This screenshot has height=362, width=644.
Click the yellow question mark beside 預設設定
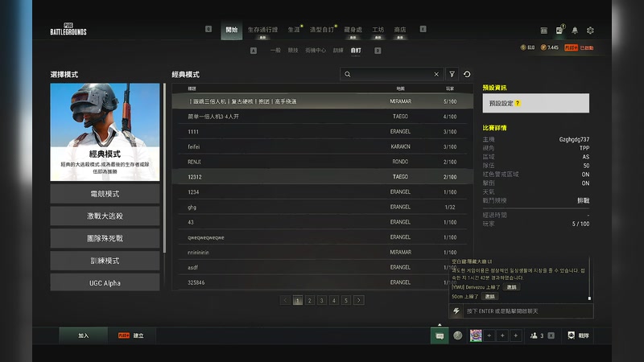click(518, 104)
